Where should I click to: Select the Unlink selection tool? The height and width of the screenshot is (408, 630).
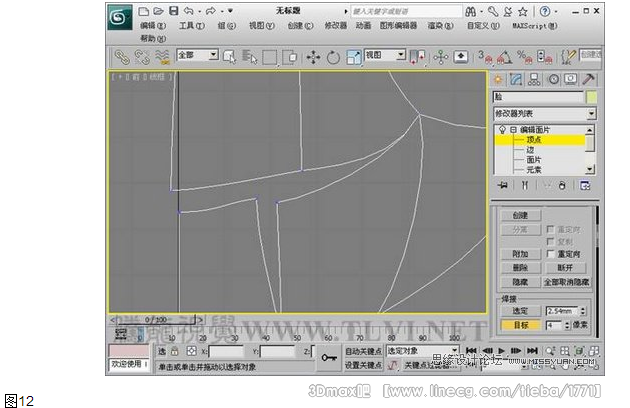[x=142, y=57]
